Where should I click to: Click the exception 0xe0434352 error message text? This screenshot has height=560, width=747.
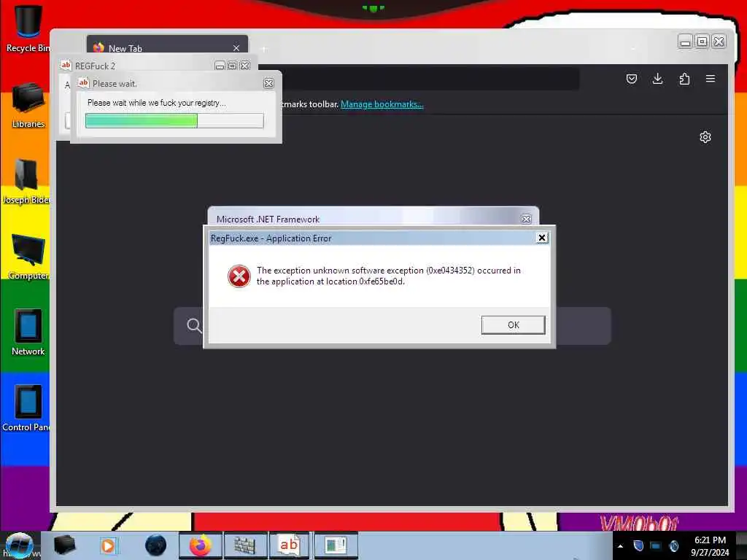pos(389,276)
